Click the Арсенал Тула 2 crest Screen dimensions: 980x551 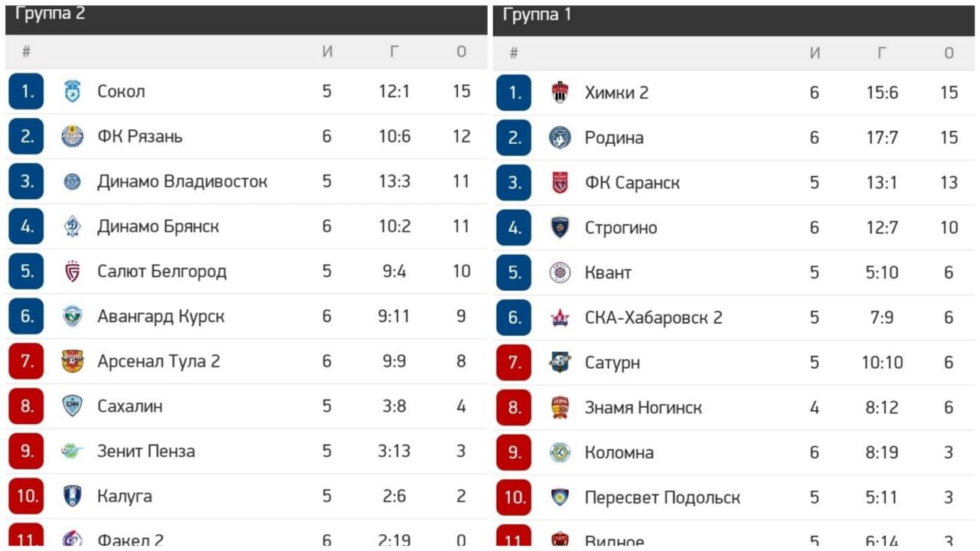[72, 361]
